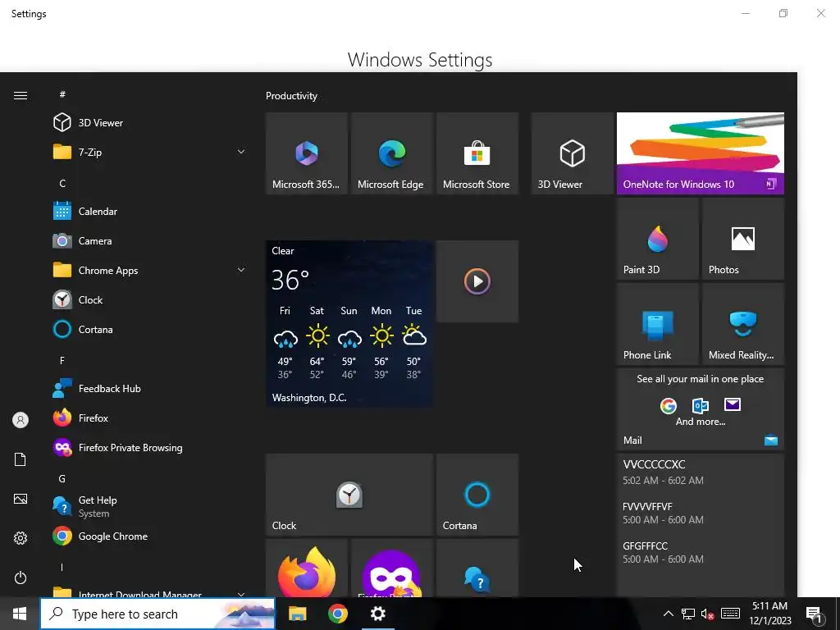This screenshot has width=840, height=630.
Task: Show hidden system tray icons
Action: [668, 614]
